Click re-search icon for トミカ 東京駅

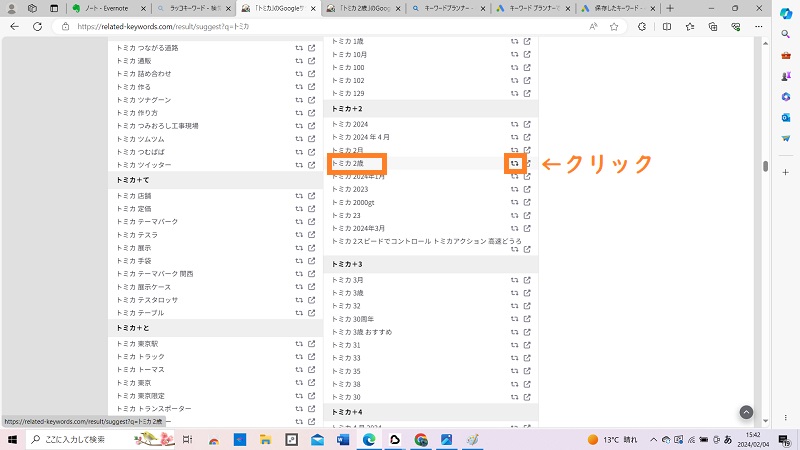click(x=299, y=344)
